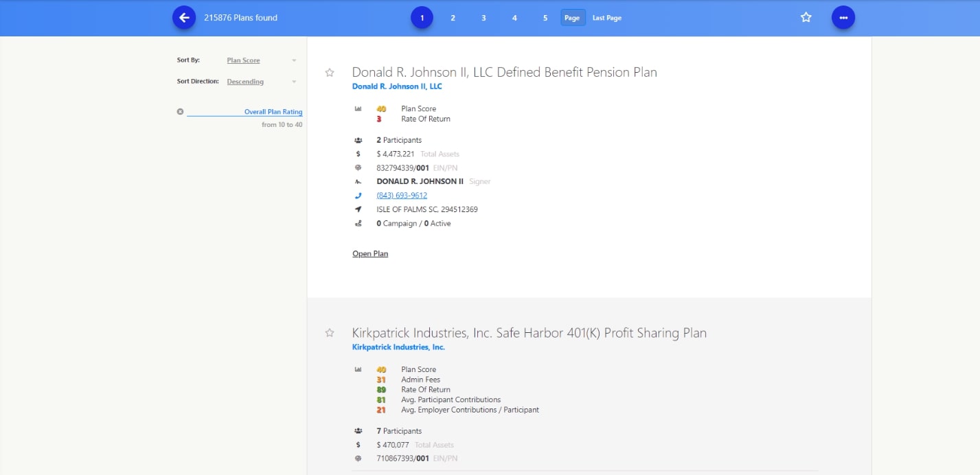Expand the Sort Direction Descending dropdown

[x=261, y=82]
